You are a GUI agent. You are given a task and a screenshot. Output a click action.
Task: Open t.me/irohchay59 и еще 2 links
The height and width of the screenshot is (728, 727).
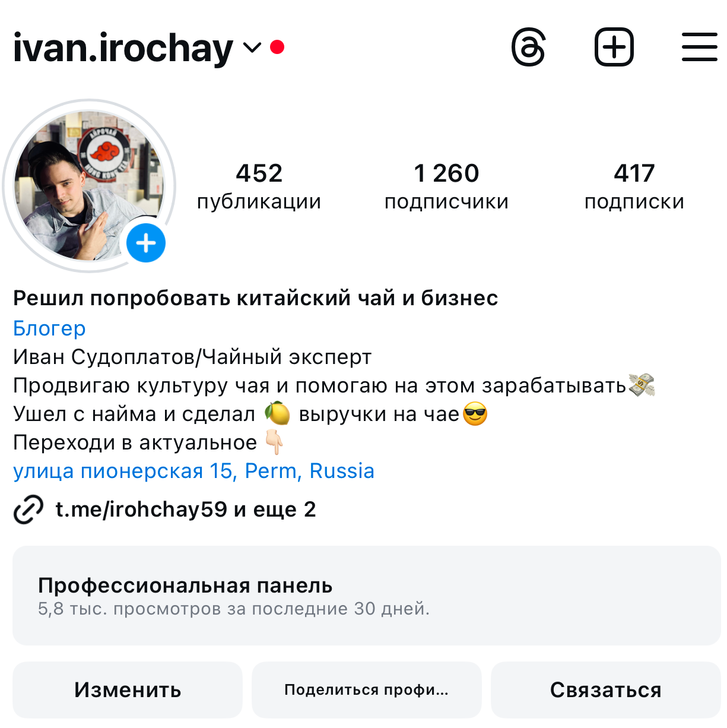[185, 509]
